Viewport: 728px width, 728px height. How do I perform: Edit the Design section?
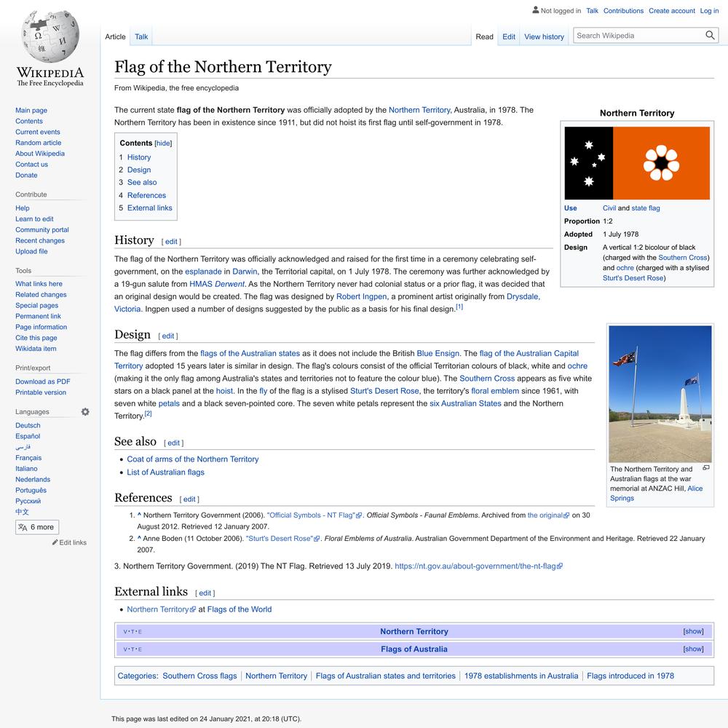(168, 336)
